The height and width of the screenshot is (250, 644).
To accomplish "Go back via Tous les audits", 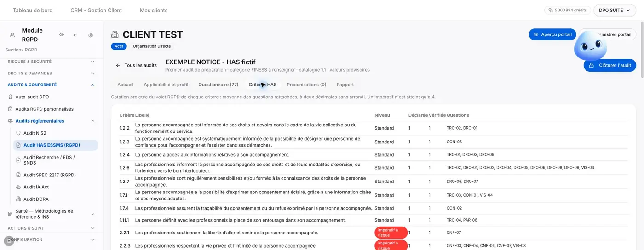I will [136, 65].
